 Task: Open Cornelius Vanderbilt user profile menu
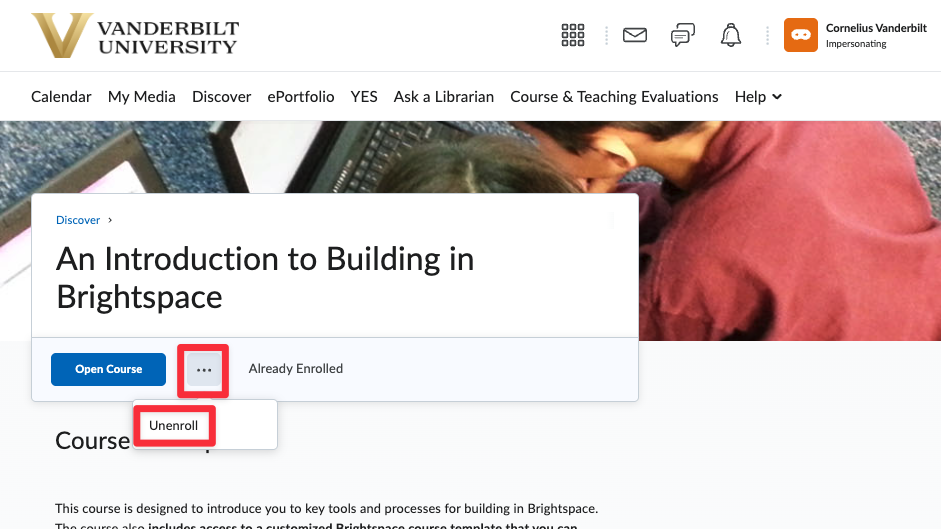coord(876,36)
